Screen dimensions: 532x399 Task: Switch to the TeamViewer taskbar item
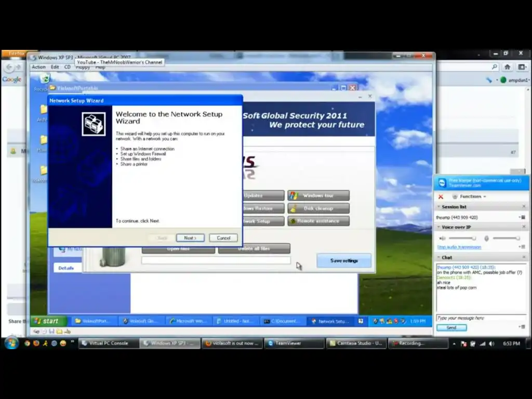click(294, 343)
